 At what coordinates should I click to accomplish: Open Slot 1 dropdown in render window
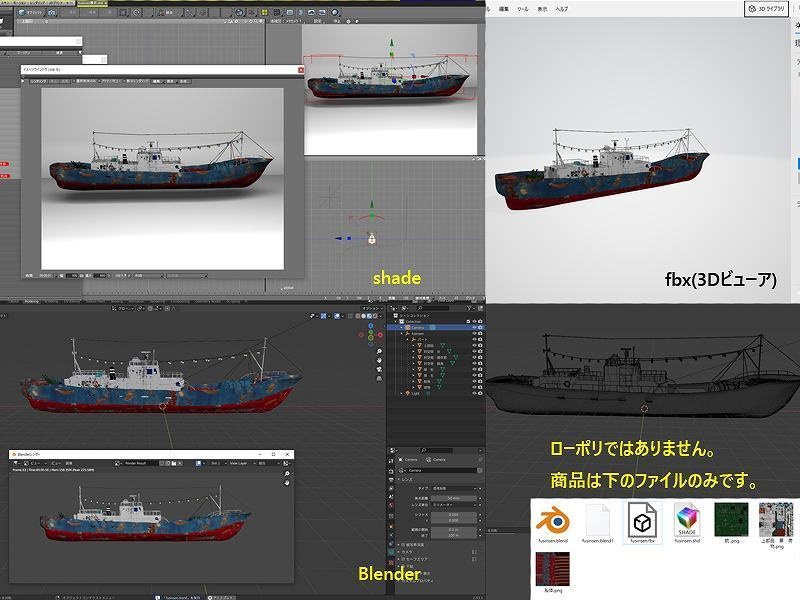point(219,463)
